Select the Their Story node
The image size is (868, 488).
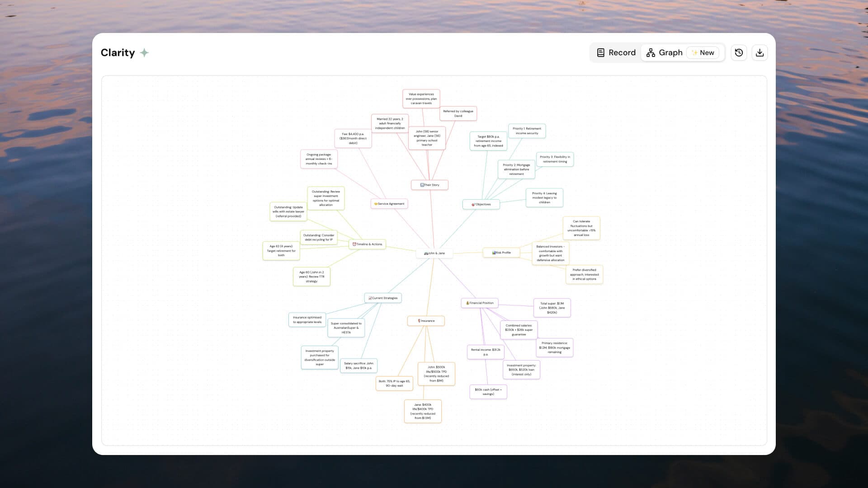tap(429, 185)
